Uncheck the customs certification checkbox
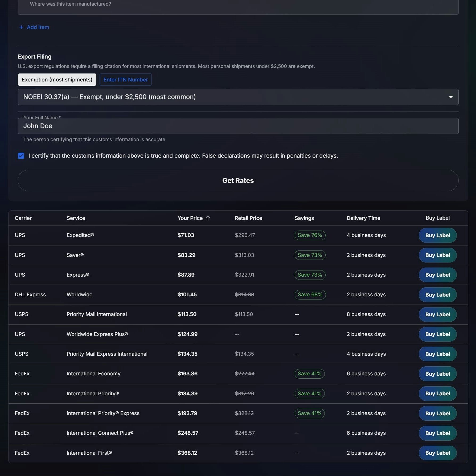 point(21,156)
